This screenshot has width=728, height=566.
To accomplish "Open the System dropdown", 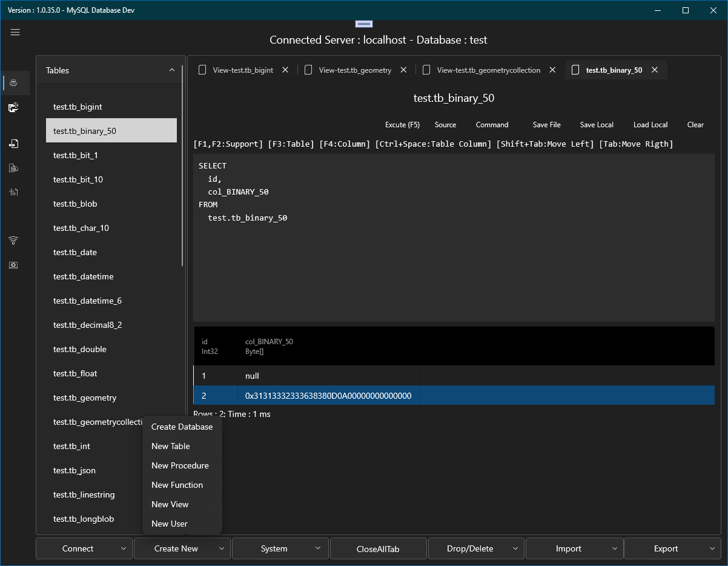I will click(280, 548).
